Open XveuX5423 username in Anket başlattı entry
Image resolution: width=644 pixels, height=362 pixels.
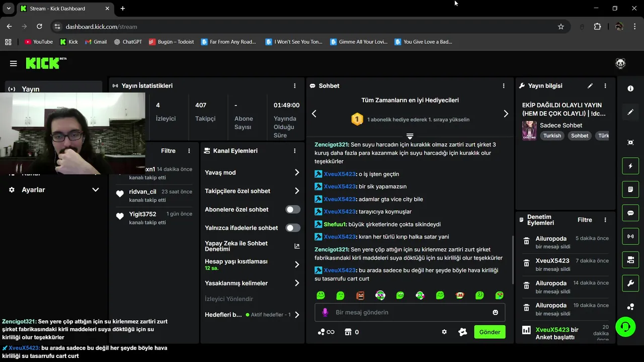click(552, 330)
